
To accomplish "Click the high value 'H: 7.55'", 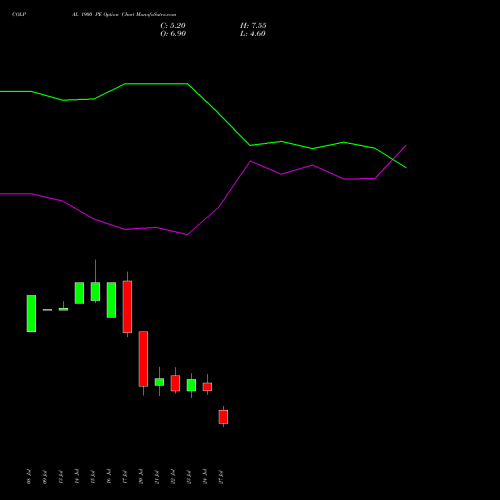I will 253,26.
